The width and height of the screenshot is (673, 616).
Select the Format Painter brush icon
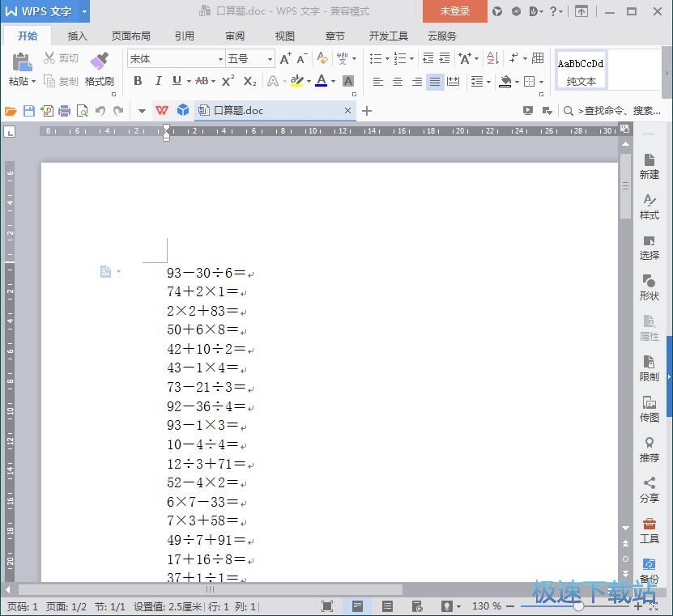[100, 61]
